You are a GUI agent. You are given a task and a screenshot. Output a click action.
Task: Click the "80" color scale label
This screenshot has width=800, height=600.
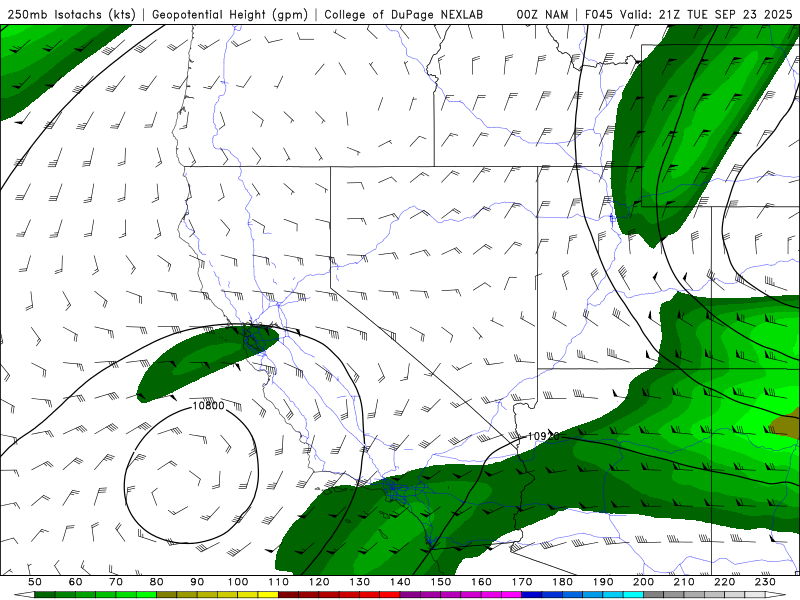click(157, 582)
